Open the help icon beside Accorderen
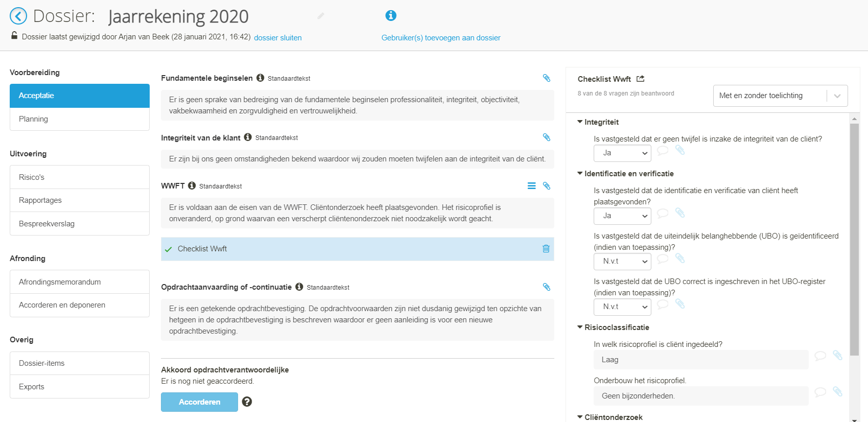Viewport: 868px width, 422px height. coord(247,402)
